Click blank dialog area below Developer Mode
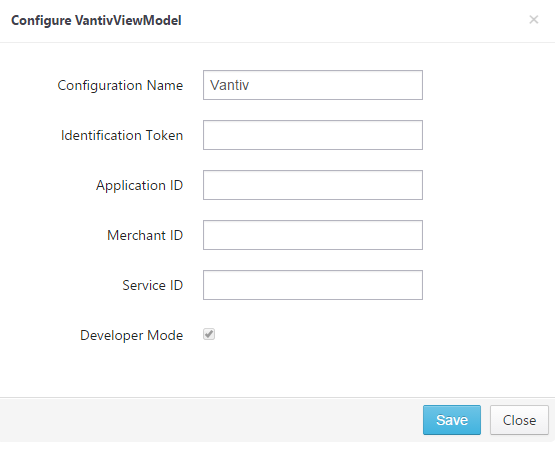 (x=278, y=372)
